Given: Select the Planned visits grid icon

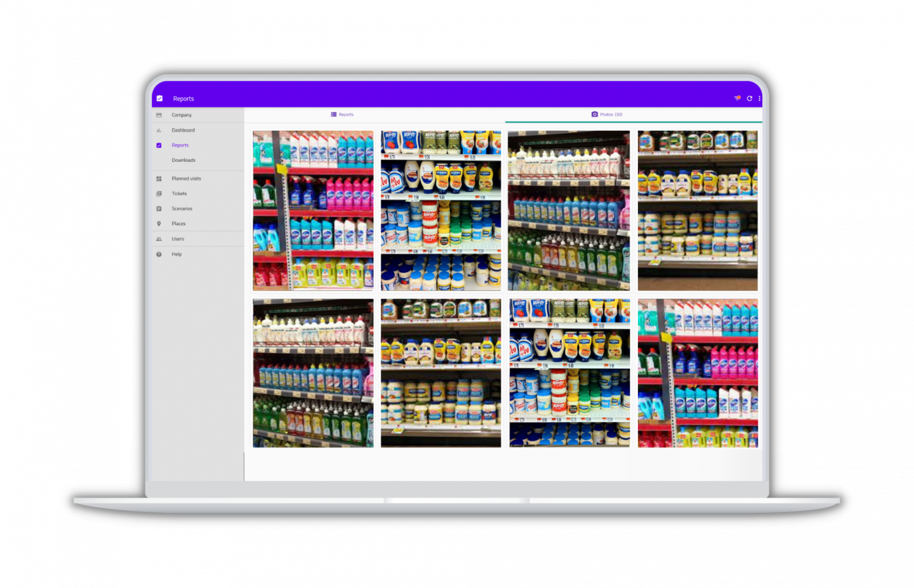Looking at the screenshot, I should point(159,178).
